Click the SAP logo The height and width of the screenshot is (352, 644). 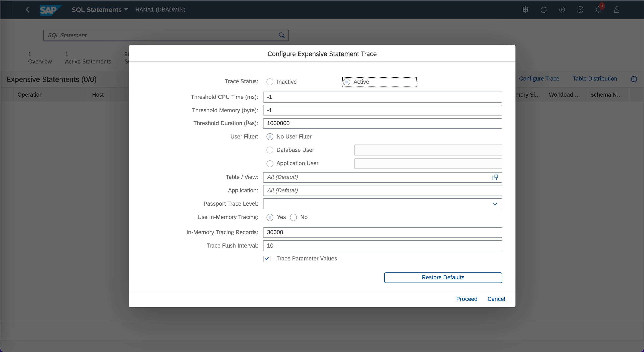click(50, 10)
